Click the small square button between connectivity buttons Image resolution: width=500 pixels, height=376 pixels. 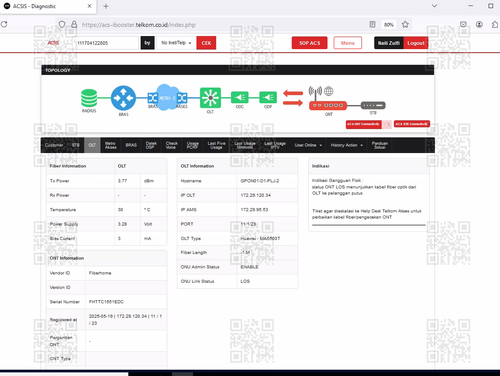pyautogui.click(x=387, y=124)
